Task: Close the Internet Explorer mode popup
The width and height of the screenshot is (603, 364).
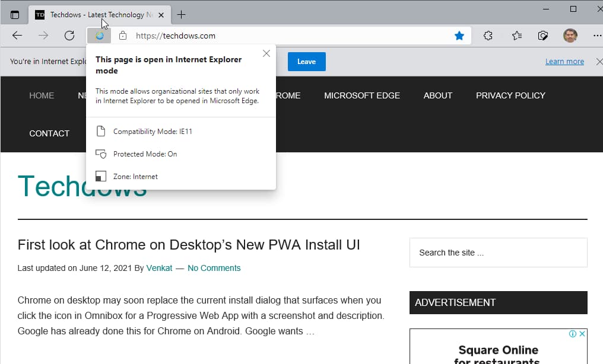Action: pyautogui.click(x=266, y=54)
